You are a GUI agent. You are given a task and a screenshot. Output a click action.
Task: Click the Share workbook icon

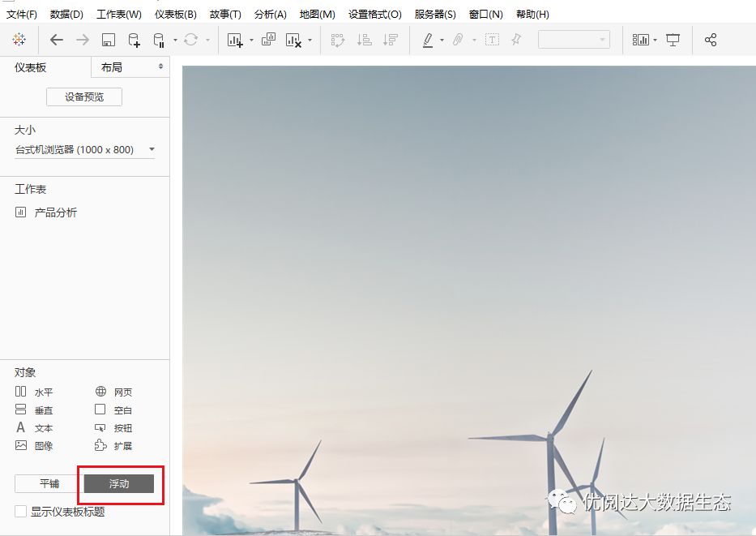pyautogui.click(x=711, y=40)
